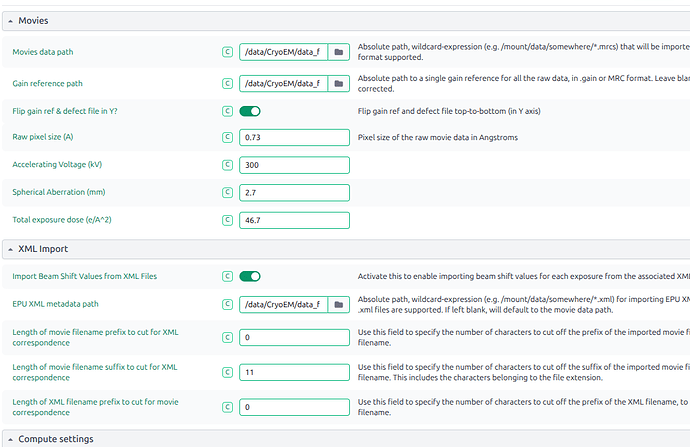Disable Import Beam Shift Values from XML Files
690x447 pixels.
(x=250, y=276)
